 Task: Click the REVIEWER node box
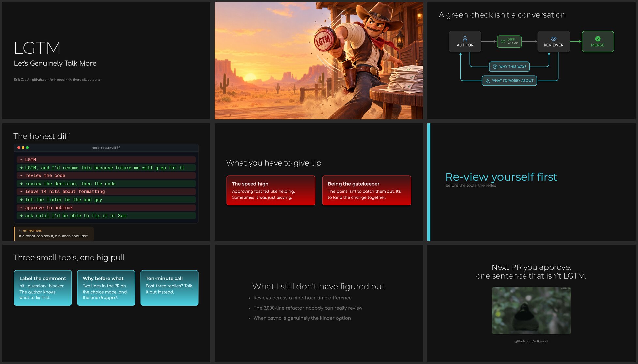[x=554, y=41]
